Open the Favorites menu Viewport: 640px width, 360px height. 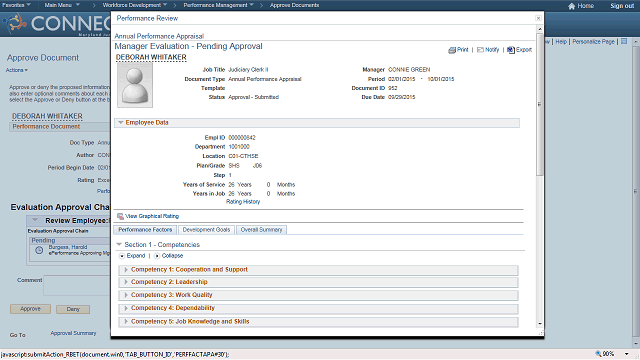pos(16,5)
